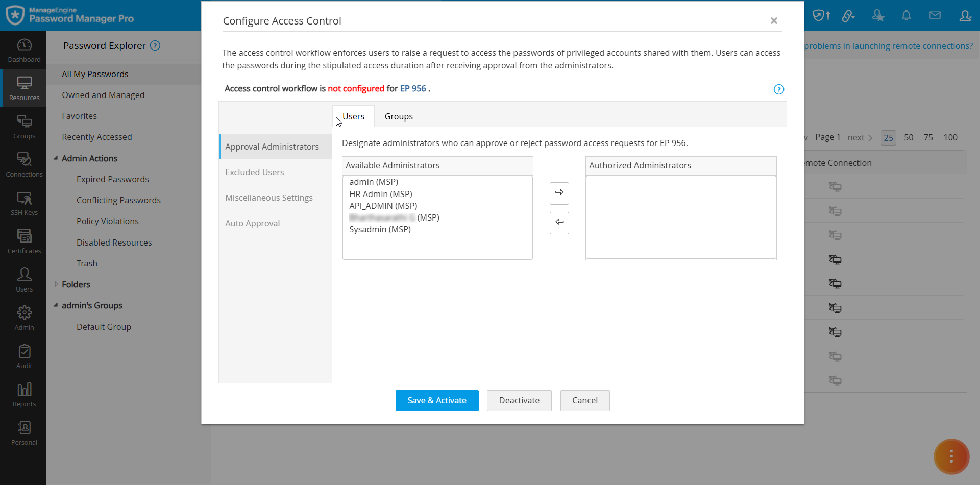Screen dimensions: 980x485
Task: Open notifications via the bell icon
Action: (x=906, y=15)
